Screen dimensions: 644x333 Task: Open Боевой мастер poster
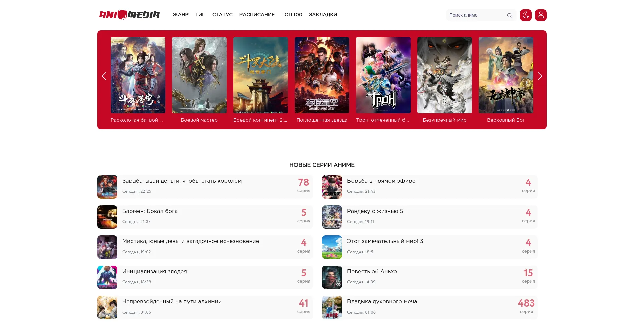[199, 75]
